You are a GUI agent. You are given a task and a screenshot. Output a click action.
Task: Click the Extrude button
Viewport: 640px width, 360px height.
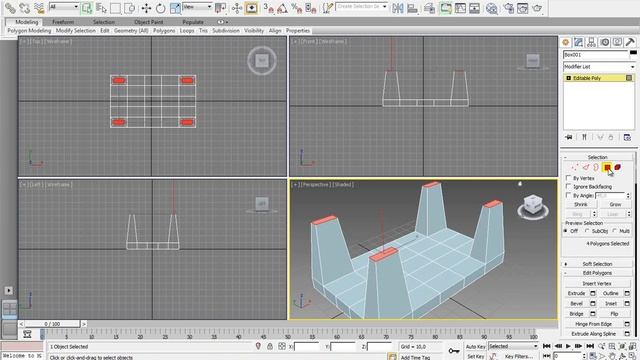point(577,293)
